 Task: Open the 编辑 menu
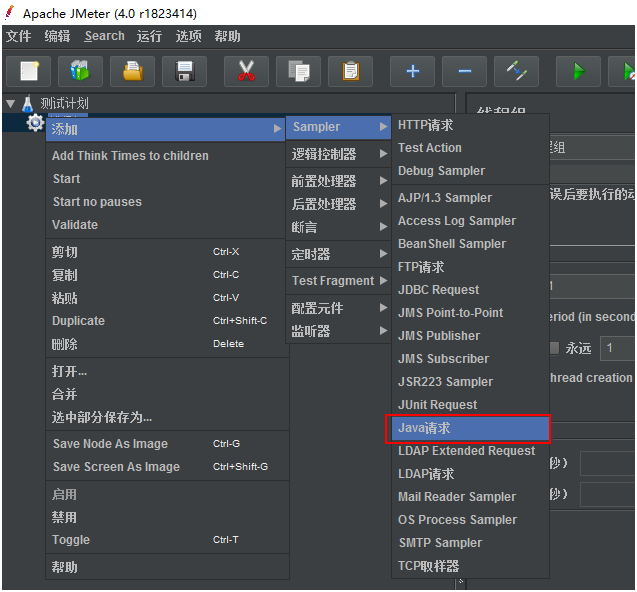(x=57, y=37)
